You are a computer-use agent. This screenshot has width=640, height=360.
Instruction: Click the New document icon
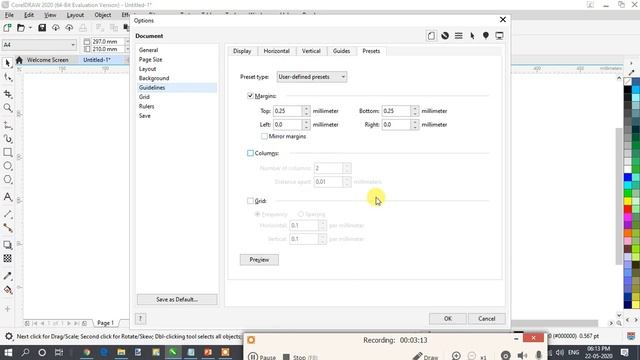7,28
